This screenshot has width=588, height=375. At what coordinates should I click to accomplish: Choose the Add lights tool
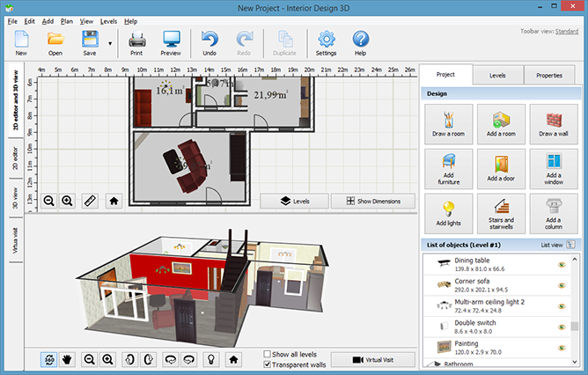click(x=449, y=214)
